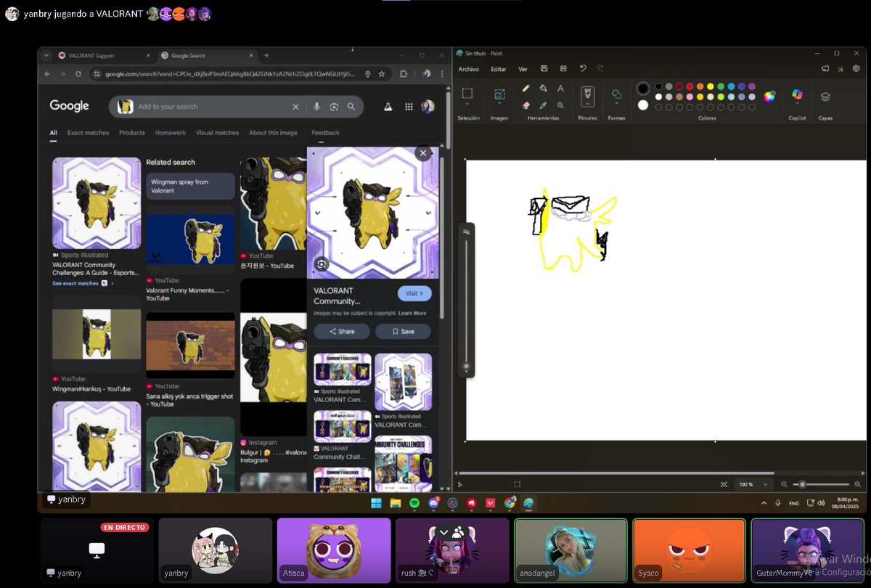Select the Fill bucket tool in Paint
The image size is (871, 588).
click(x=543, y=89)
